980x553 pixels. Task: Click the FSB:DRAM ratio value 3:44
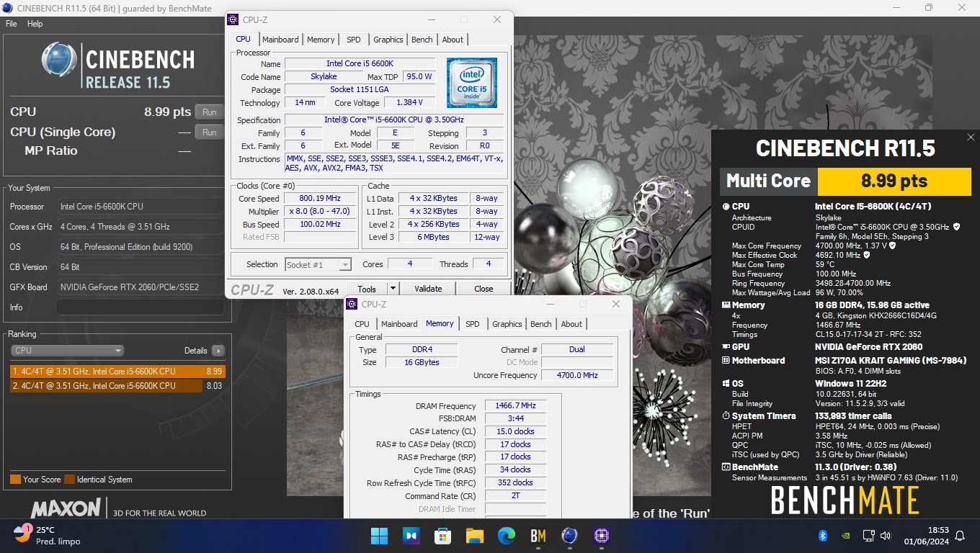(x=515, y=418)
